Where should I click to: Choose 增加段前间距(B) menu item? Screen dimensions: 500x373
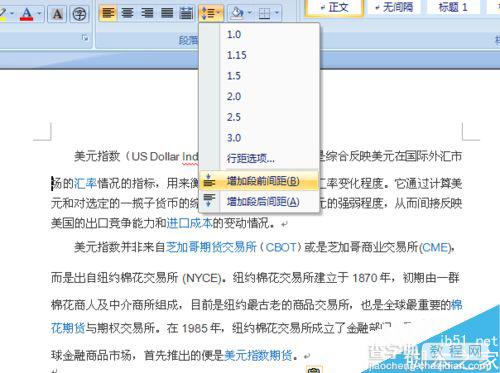point(259,181)
